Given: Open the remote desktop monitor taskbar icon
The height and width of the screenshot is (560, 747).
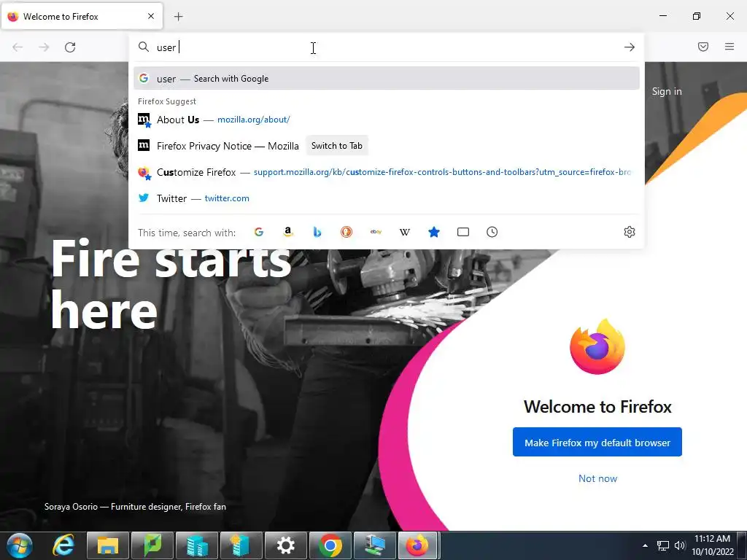Looking at the screenshot, I should point(375,545).
